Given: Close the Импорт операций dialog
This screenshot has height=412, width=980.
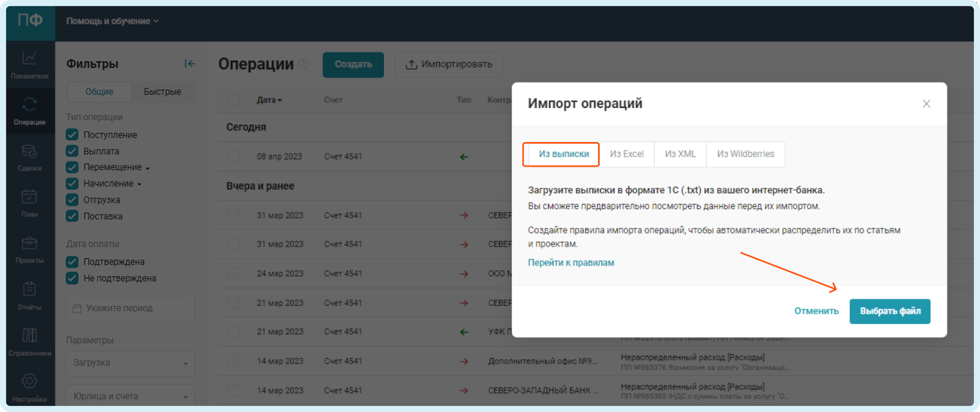Looking at the screenshot, I should coord(926,104).
